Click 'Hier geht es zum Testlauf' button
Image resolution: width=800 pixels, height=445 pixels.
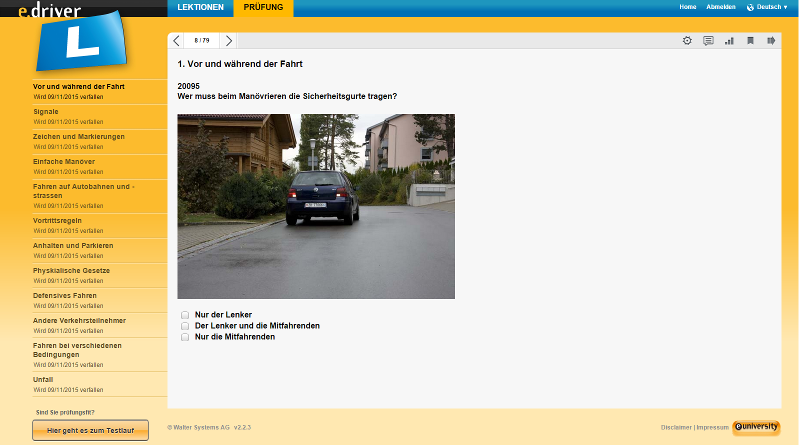tap(90, 430)
